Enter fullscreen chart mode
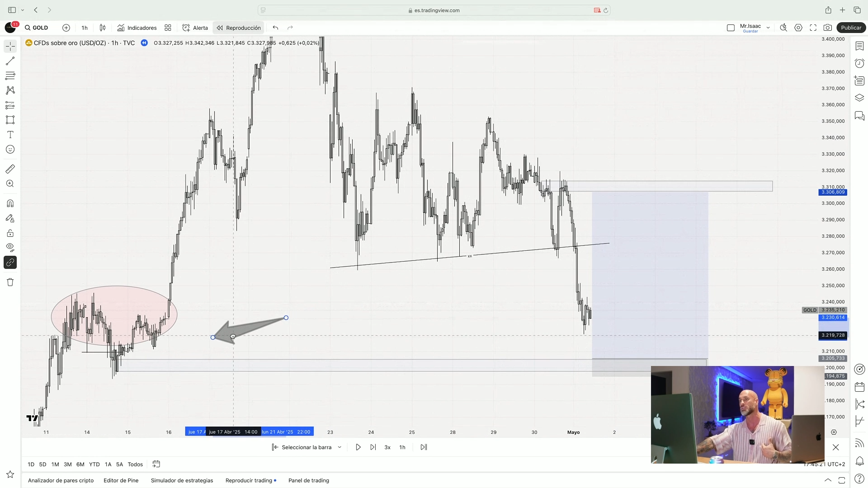Screen dimensions: 868x488 click(813, 28)
